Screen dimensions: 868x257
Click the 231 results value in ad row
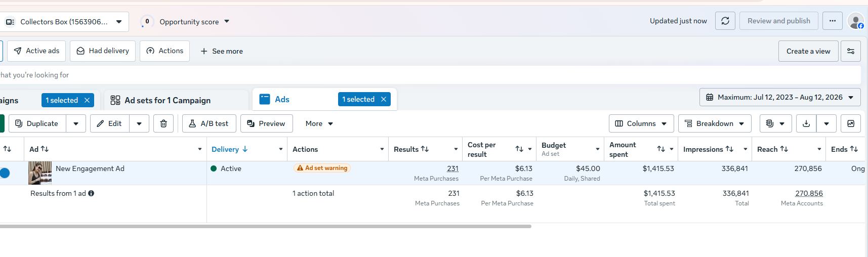point(452,168)
